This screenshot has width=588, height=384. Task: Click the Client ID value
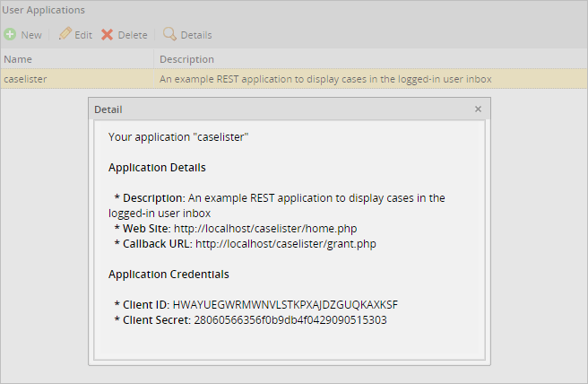click(285, 305)
